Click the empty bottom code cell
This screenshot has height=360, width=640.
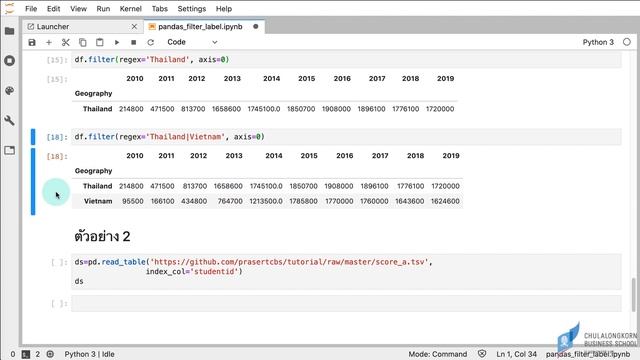[346, 303]
